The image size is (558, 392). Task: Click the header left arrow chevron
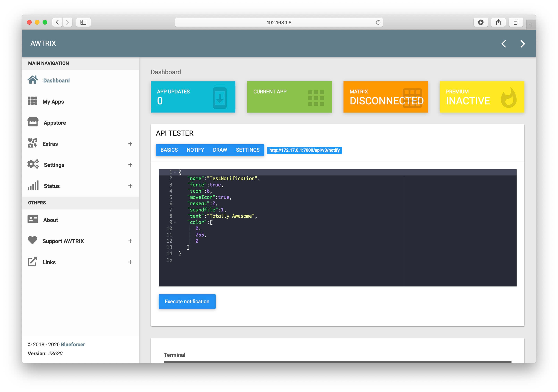click(x=503, y=44)
